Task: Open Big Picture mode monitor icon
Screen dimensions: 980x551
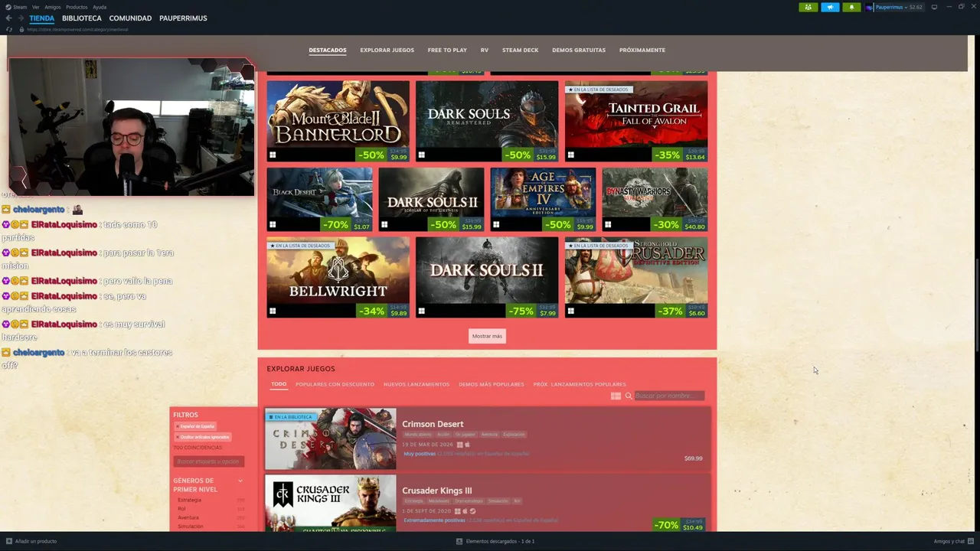Action: pyautogui.click(x=934, y=7)
